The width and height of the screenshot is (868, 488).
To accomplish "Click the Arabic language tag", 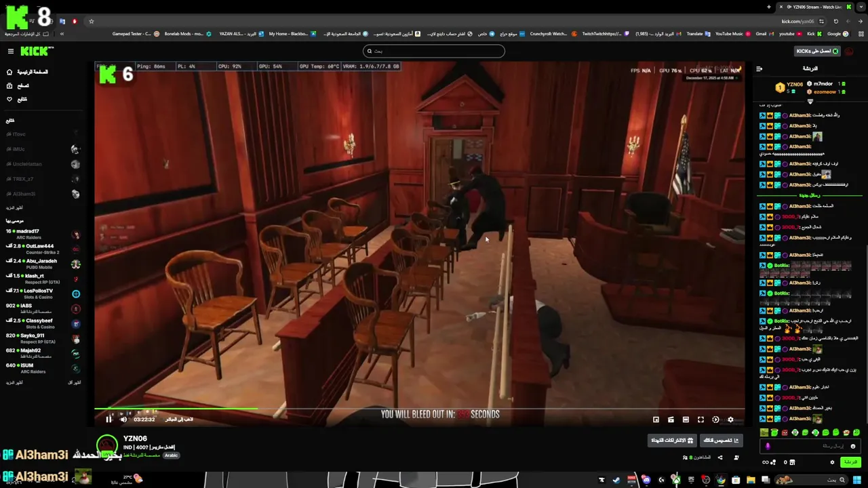I will pyautogui.click(x=171, y=455).
